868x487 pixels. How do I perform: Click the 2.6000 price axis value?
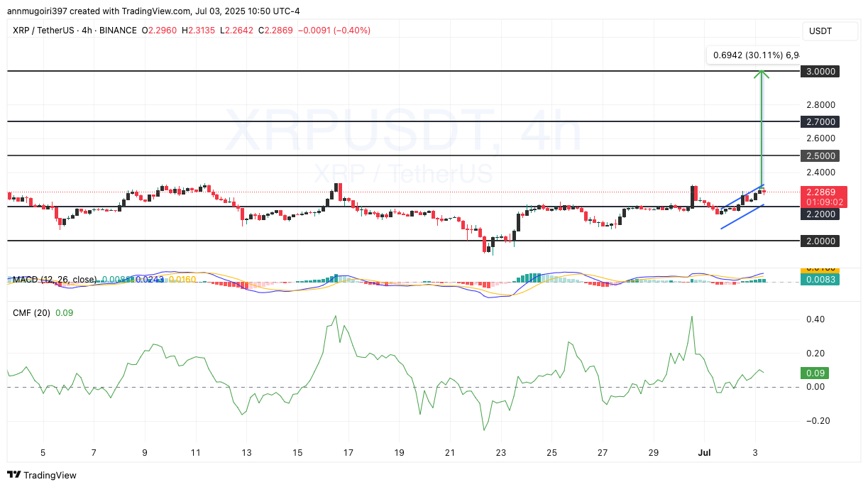[820, 138]
